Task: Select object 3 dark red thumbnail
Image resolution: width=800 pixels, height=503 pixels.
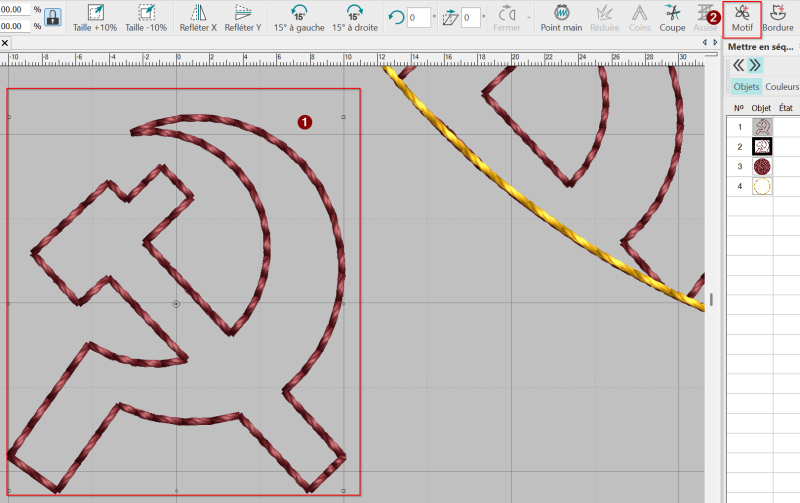Action: [762, 166]
